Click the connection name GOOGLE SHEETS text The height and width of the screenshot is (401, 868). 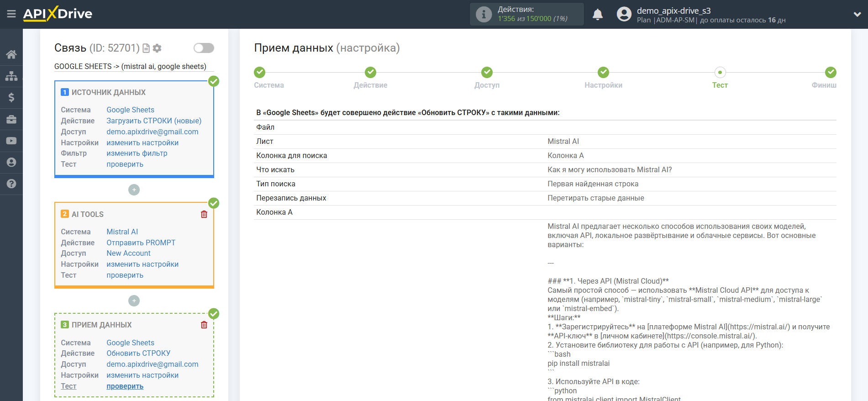(x=130, y=66)
